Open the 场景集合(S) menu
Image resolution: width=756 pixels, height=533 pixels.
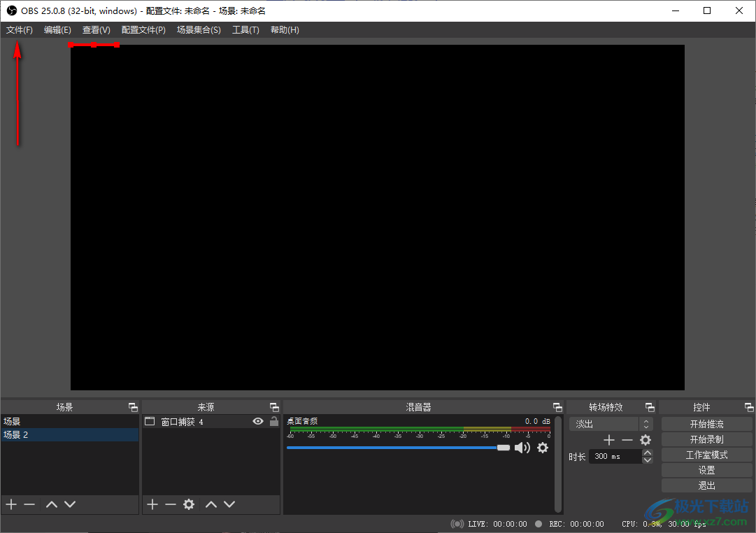[199, 30]
